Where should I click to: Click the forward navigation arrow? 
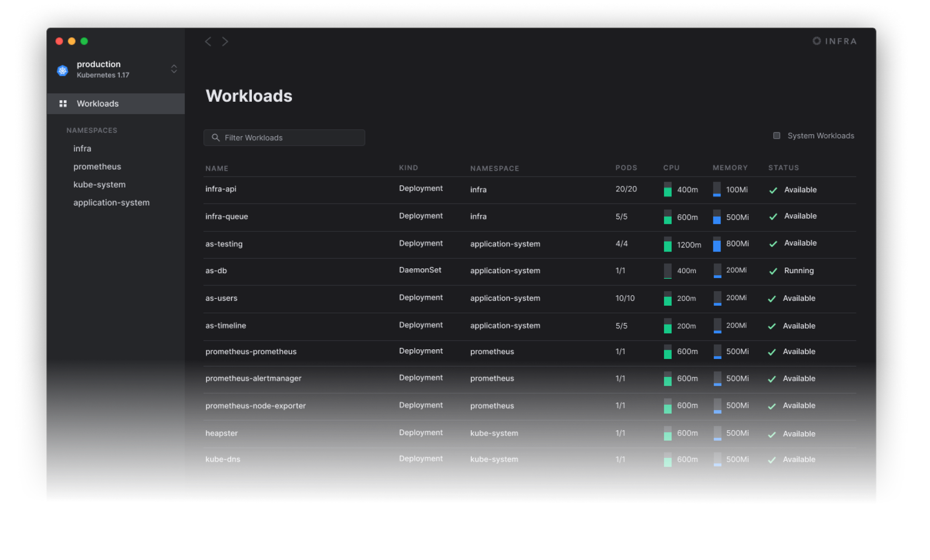[x=225, y=41]
